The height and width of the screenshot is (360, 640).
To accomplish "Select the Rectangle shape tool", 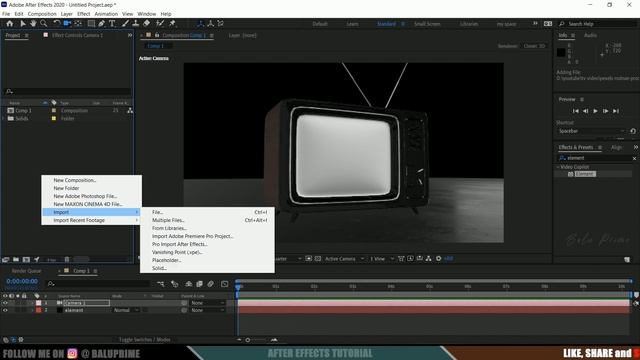I will 91,24.
